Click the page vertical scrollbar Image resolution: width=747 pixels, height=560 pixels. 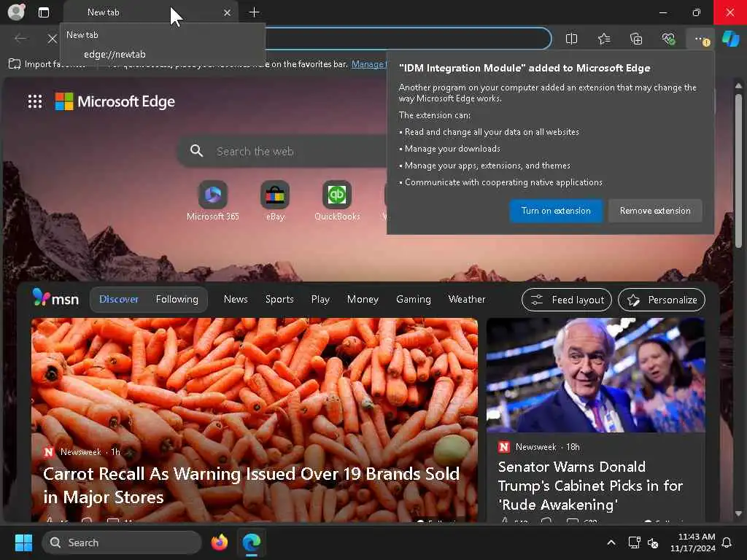738,171
